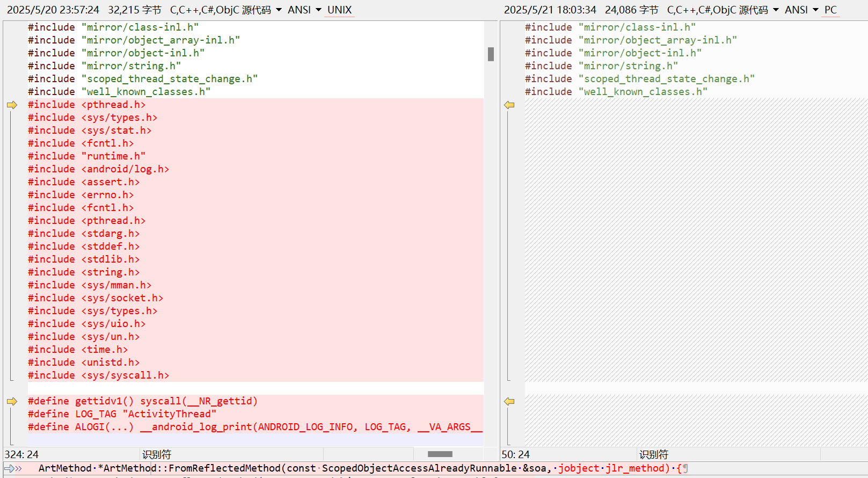The height and width of the screenshot is (478, 868).
Task: Click left pane UNIX line ending label
Action: (x=339, y=10)
